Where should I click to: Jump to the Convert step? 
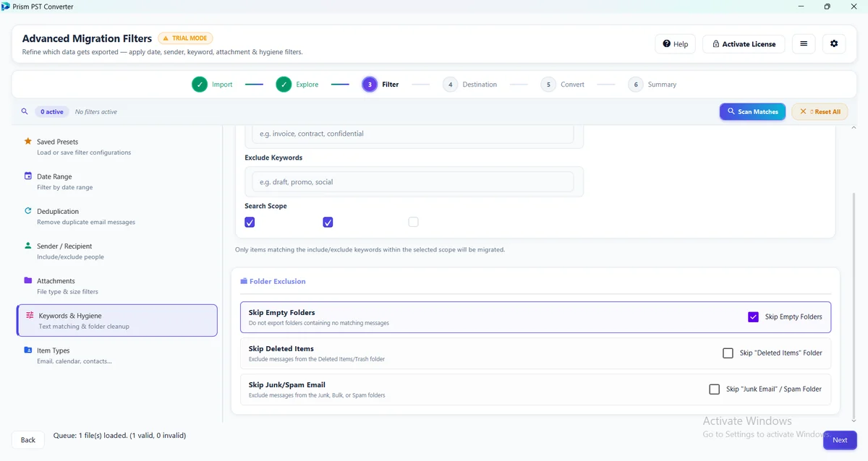click(563, 85)
